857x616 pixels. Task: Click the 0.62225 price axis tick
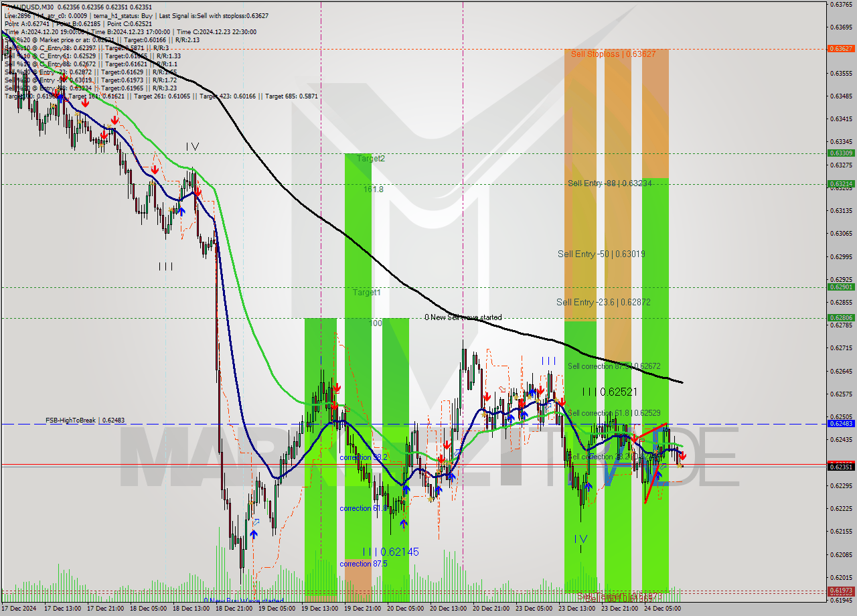(x=841, y=509)
